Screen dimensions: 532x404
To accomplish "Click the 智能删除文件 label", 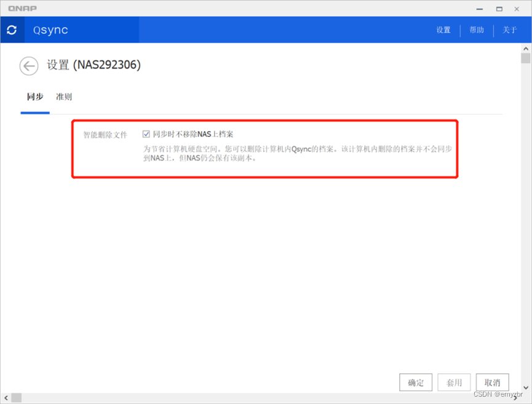I will coord(105,135).
